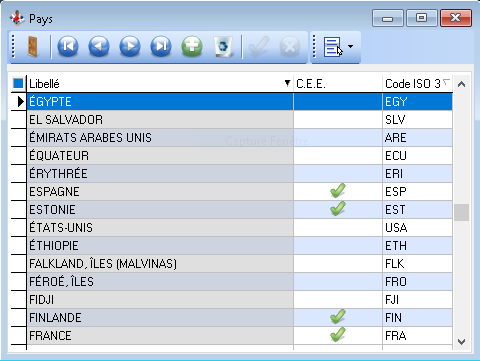
Task: Click the Libellé column sort arrow
Action: (x=287, y=83)
